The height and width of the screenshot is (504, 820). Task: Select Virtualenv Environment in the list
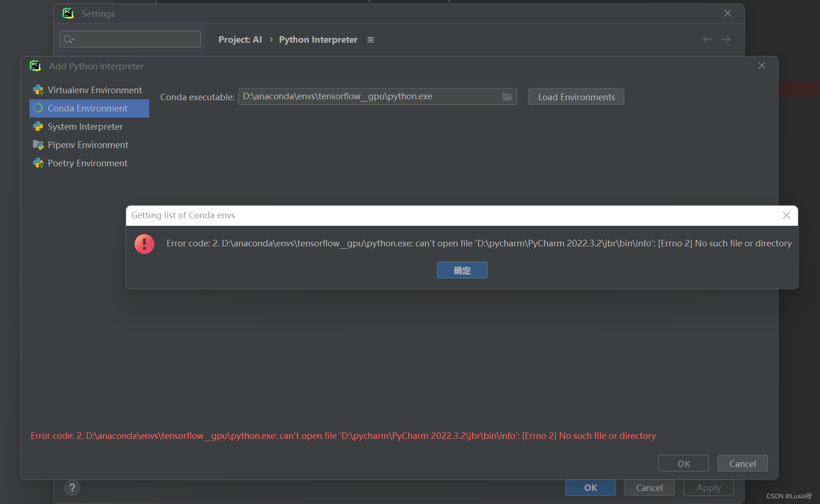pyautogui.click(x=89, y=90)
